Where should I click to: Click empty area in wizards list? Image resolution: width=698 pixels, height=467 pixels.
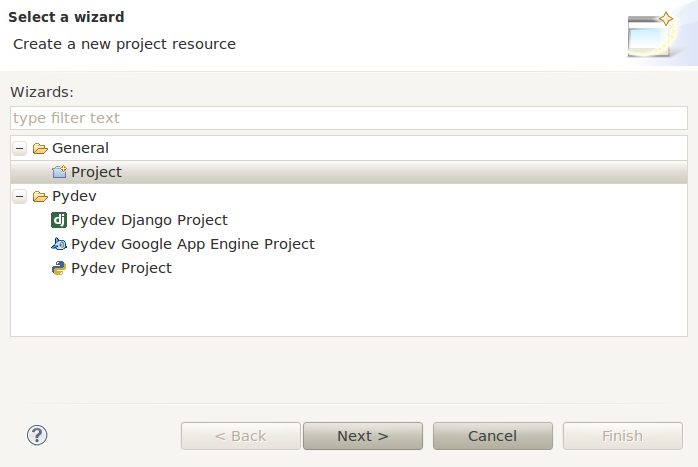349,307
